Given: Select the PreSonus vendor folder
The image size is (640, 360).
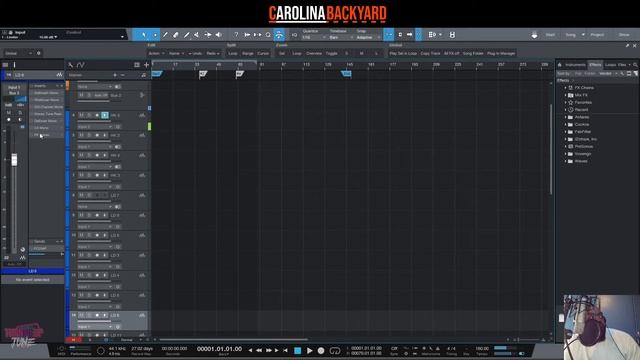Looking at the screenshot, I should tap(584, 147).
